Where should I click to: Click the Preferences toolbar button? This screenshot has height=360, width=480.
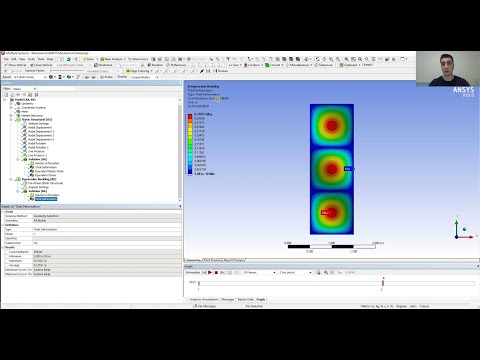(176, 65)
